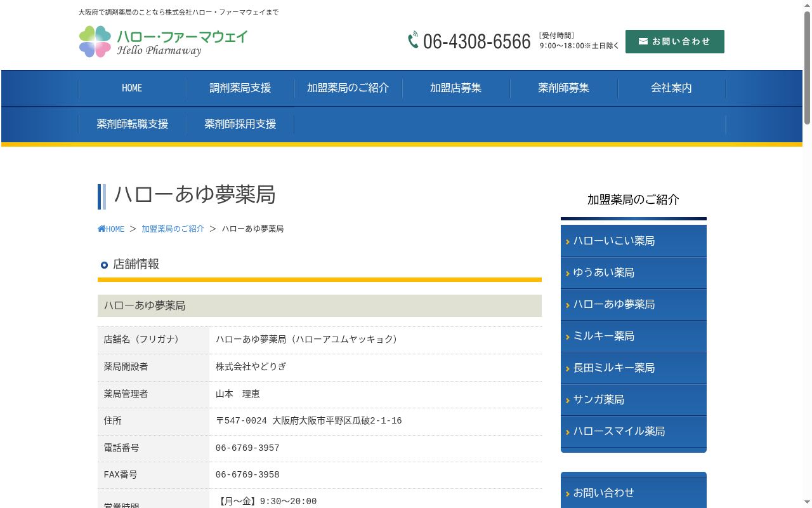Viewport: 812px width, 508px height.
Task: Open 長田ミルキー薬局 sidebar link
Action: [x=634, y=368]
